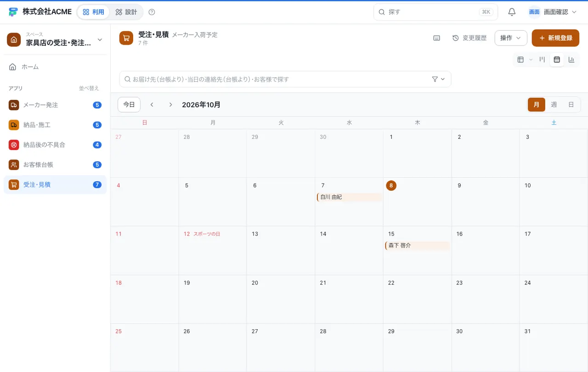588x372 pixels.
Task: Click the お客様台帳 people icon
Action: 14,165
